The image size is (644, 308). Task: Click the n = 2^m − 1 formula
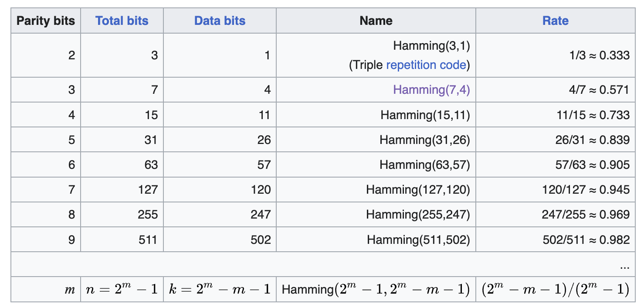pyautogui.click(x=122, y=289)
